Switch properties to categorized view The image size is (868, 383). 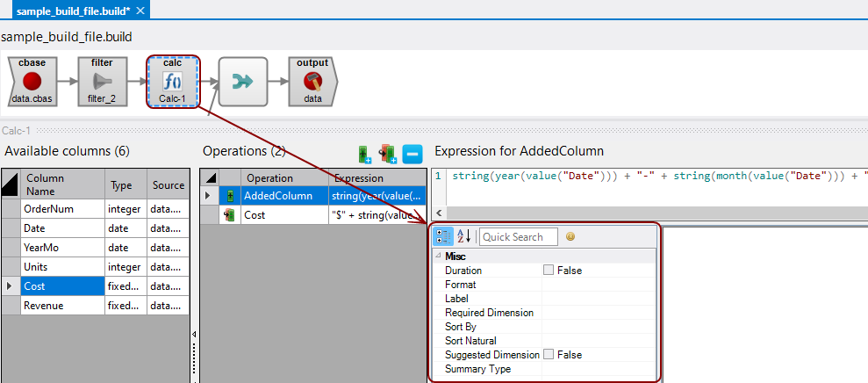point(443,236)
